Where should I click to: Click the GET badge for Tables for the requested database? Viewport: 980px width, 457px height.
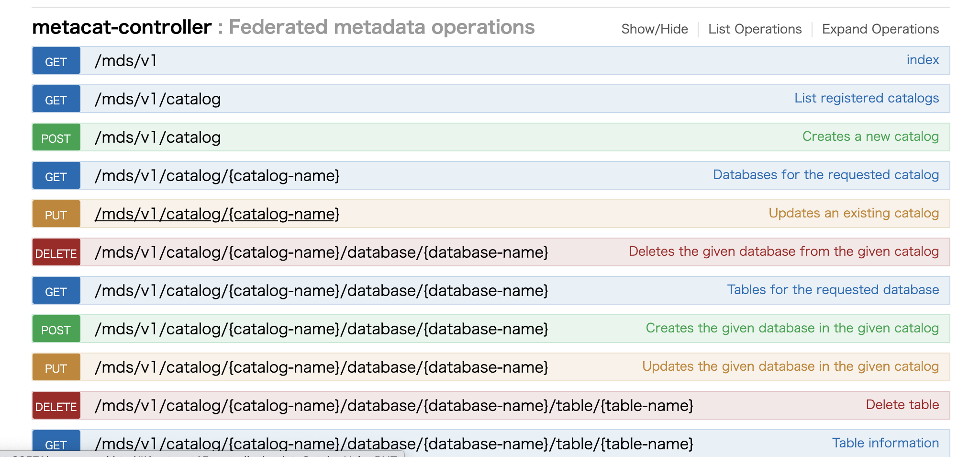pyautogui.click(x=56, y=290)
